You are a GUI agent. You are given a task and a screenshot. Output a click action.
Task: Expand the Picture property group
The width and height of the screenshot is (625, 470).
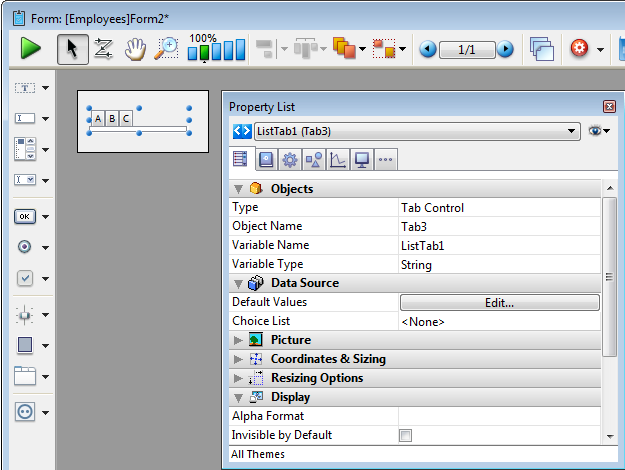238,340
